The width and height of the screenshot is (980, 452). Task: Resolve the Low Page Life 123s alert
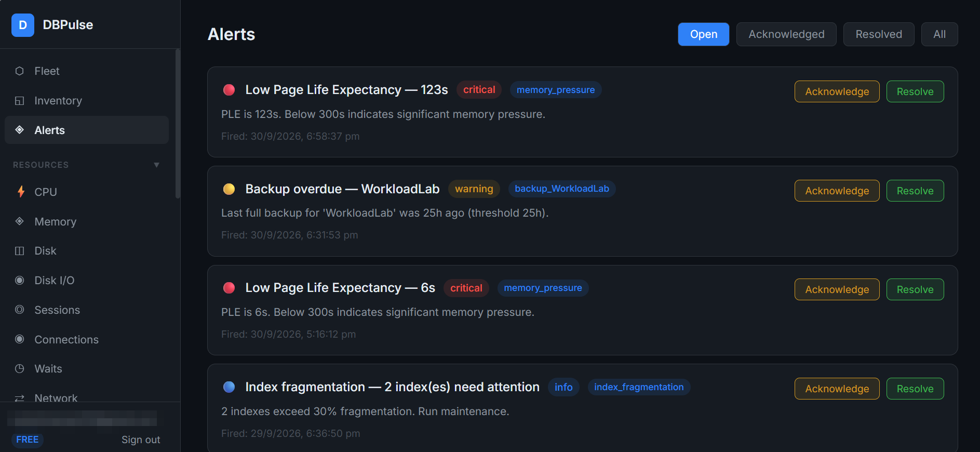(915, 91)
